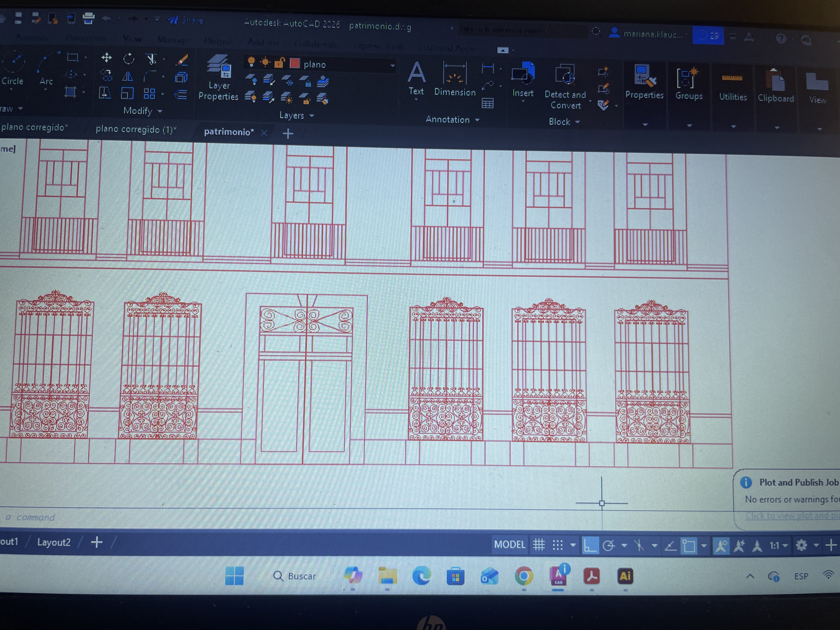Click to view plot and publish details link
Screen dimensions: 840x630
click(x=792, y=516)
